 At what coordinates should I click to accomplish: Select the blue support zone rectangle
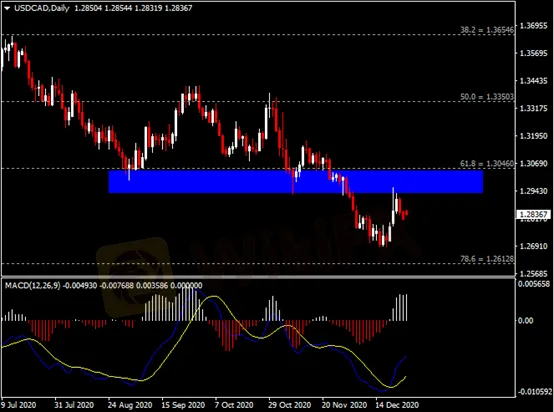[295, 182]
